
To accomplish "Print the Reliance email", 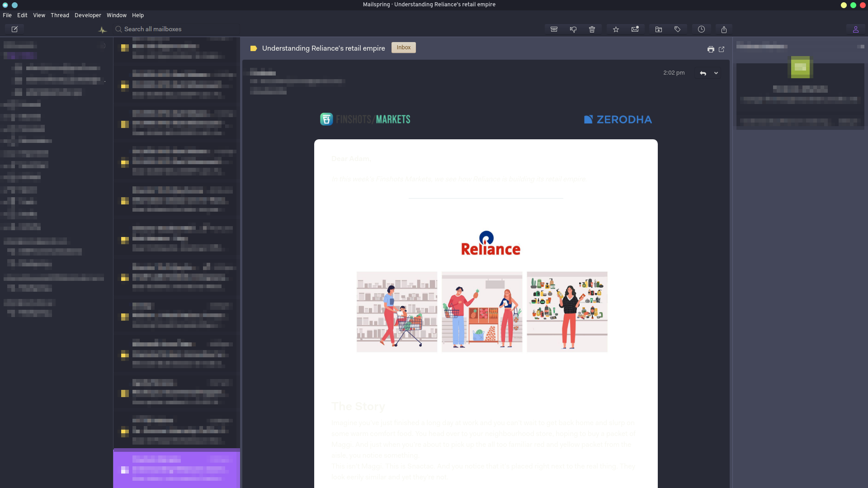I will (x=711, y=49).
